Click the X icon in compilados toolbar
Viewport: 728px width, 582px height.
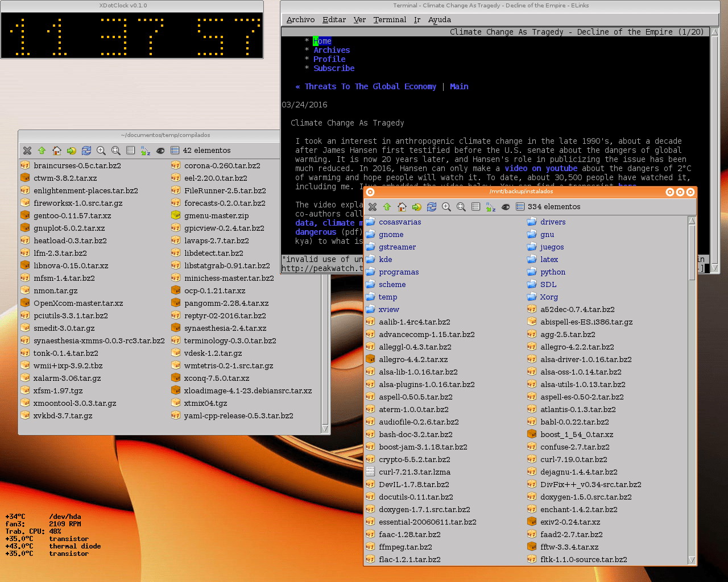(x=27, y=151)
